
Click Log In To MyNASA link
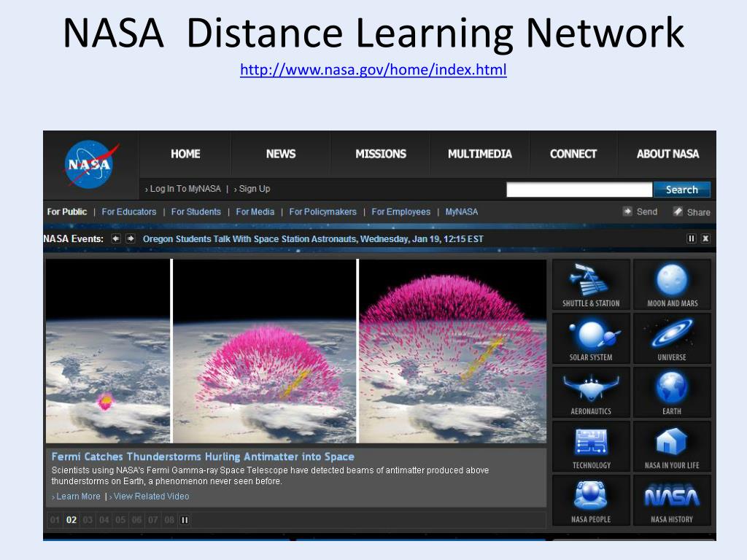185,189
